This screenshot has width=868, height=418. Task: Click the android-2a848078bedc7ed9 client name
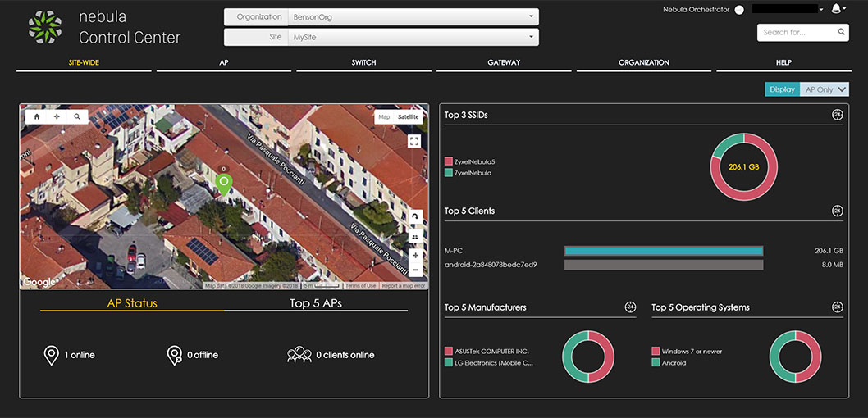point(491,265)
